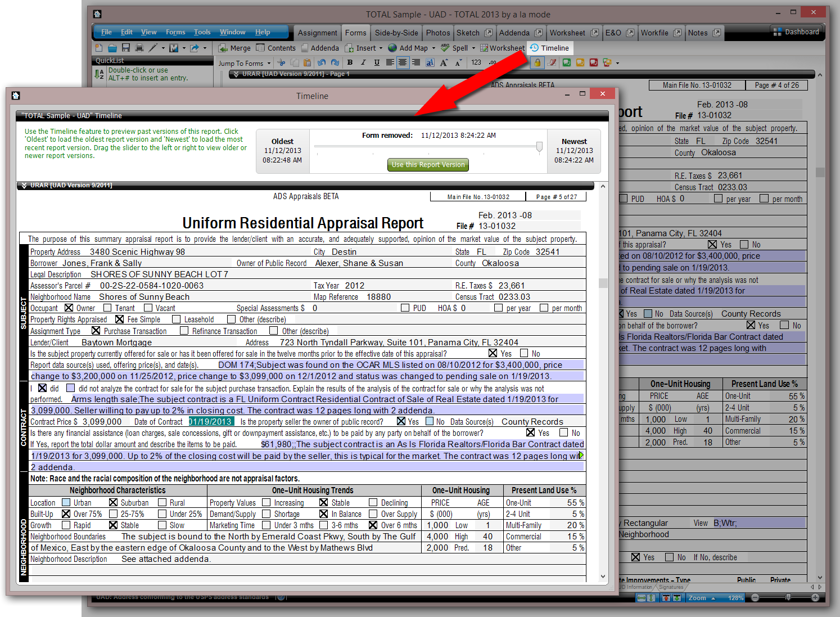Click the lock icon in formatting toolbar

(537, 63)
